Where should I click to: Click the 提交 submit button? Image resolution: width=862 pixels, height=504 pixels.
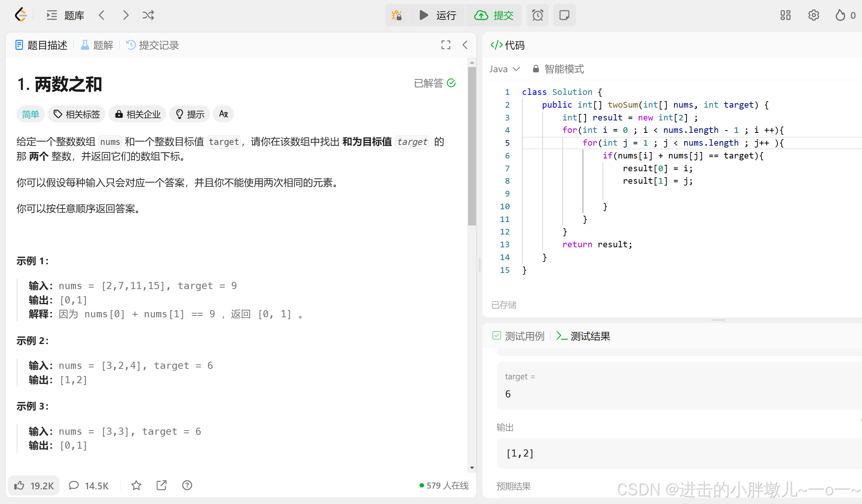coord(494,15)
